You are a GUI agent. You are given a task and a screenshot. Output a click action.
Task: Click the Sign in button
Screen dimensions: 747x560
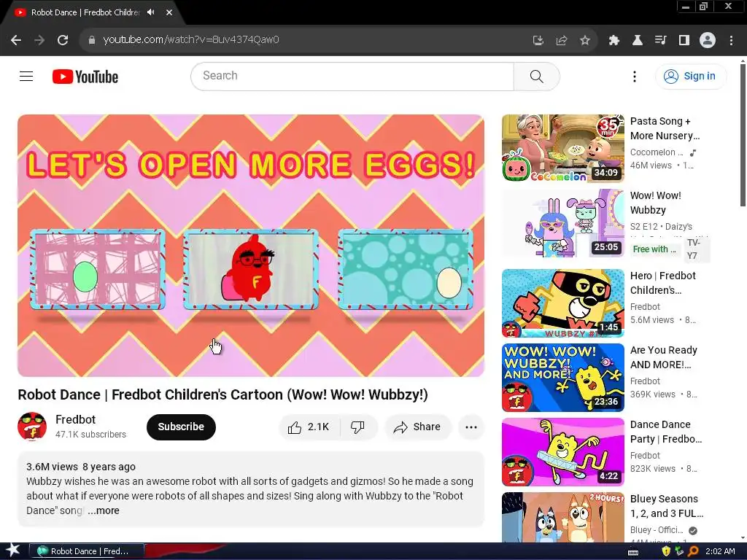[x=691, y=76]
